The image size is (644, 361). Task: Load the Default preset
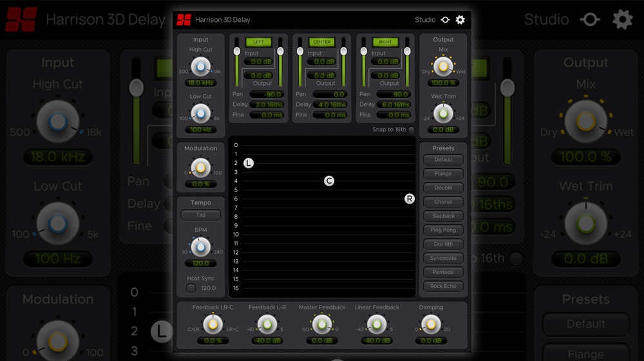click(443, 159)
